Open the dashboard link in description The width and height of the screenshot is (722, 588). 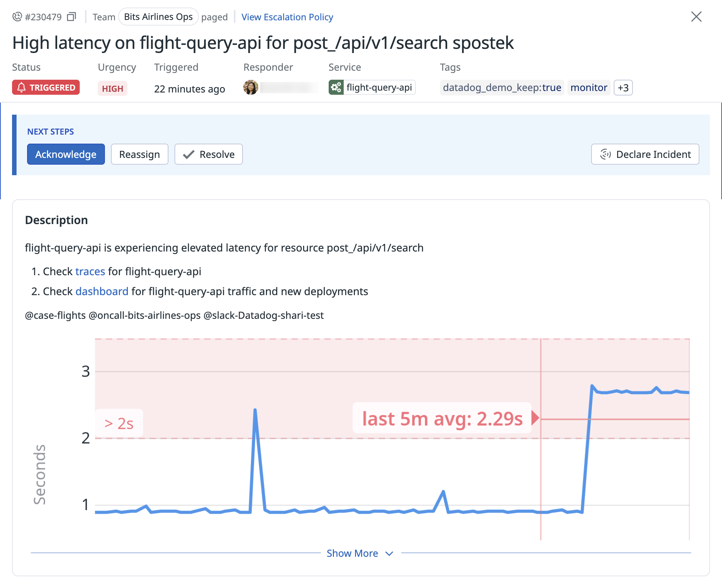(x=102, y=291)
